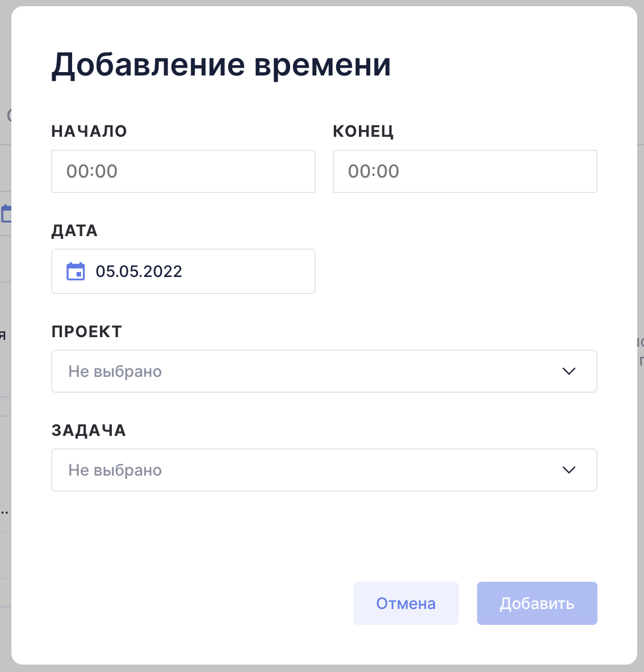Focus the Начало start time field
Screen dimensions: 644x672
click(183, 171)
